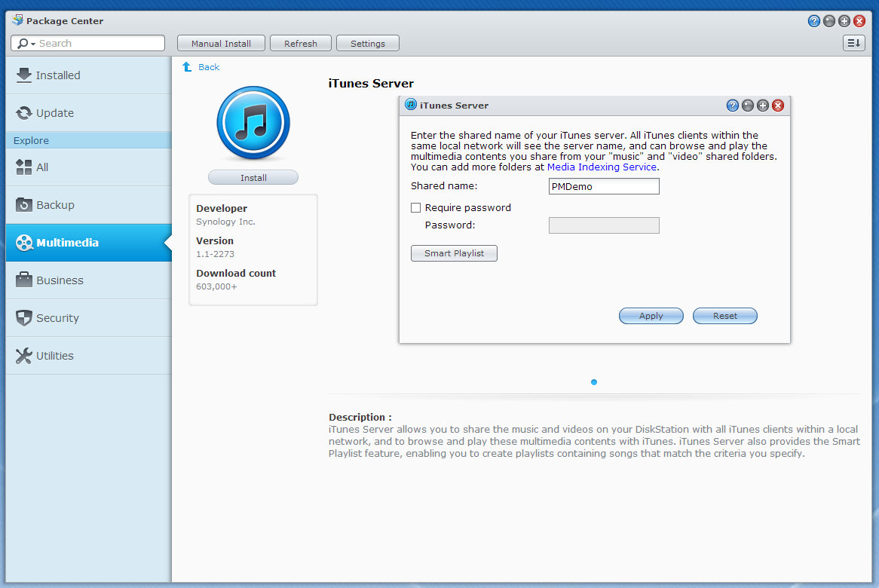Maximize the Package Center window
Viewport: 879px width, 588px height.
pos(844,21)
